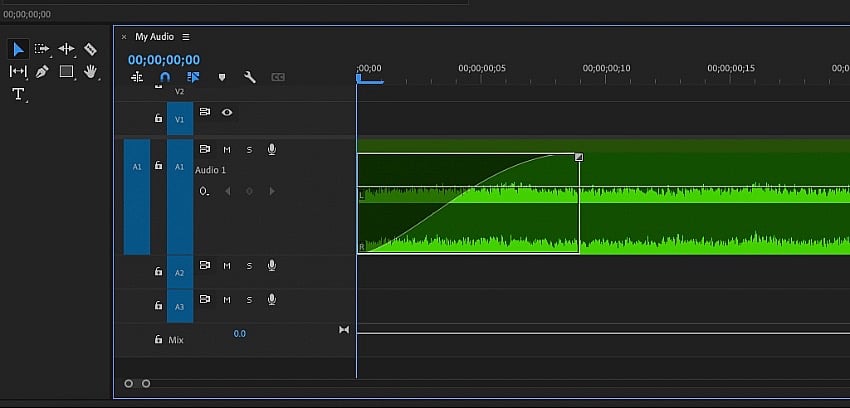
Task: Select the Slip tool
Action: pyautogui.click(x=18, y=71)
